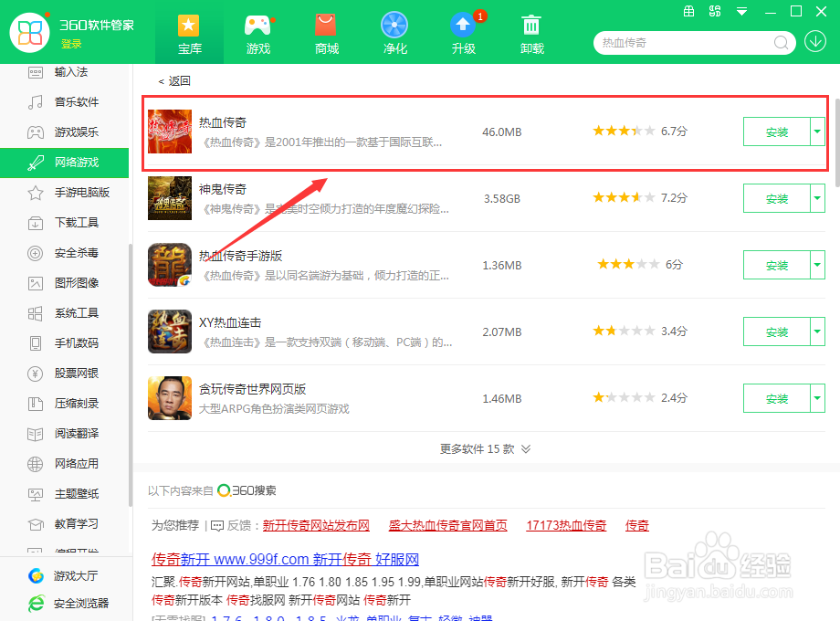Expand install options arrow for XY热血连击

click(x=817, y=332)
